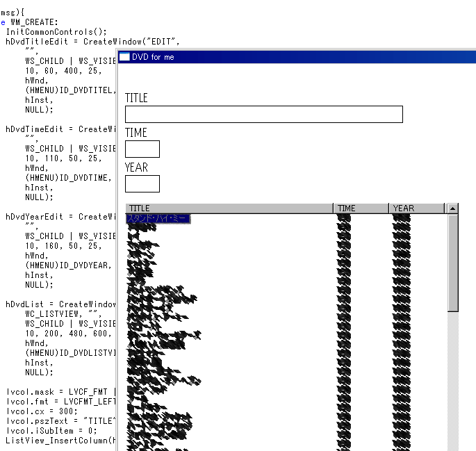This screenshot has height=451, width=476.
Task: Click the TIME label above its field
Action: pos(136,133)
